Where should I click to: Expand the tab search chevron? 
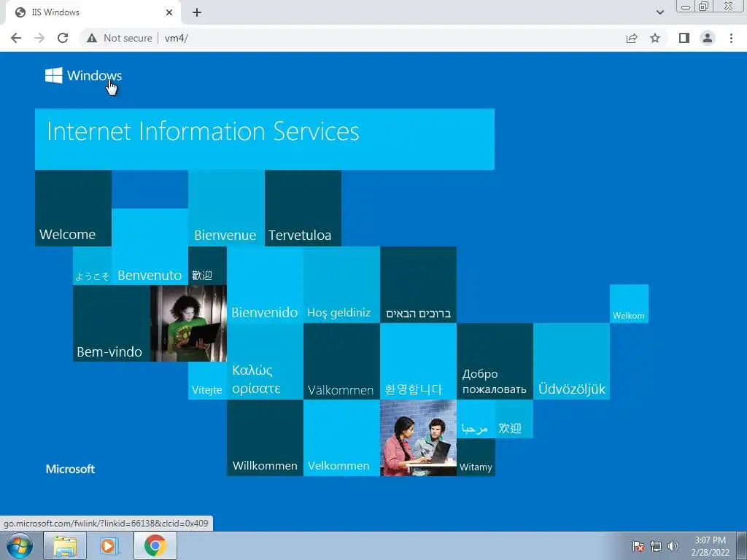click(x=659, y=12)
